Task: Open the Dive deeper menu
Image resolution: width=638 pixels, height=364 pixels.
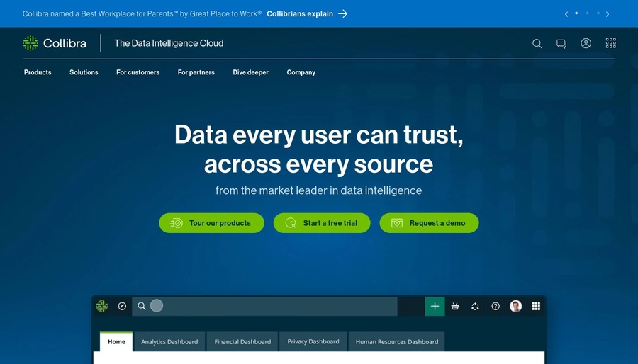Action: pyautogui.click(x=250, y=72)
